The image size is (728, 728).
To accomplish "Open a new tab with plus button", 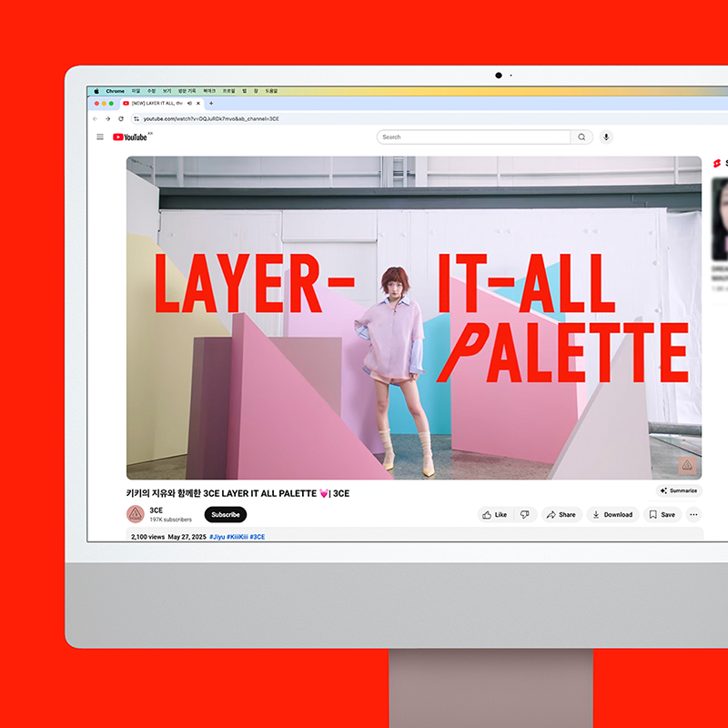I will [211, 103].
